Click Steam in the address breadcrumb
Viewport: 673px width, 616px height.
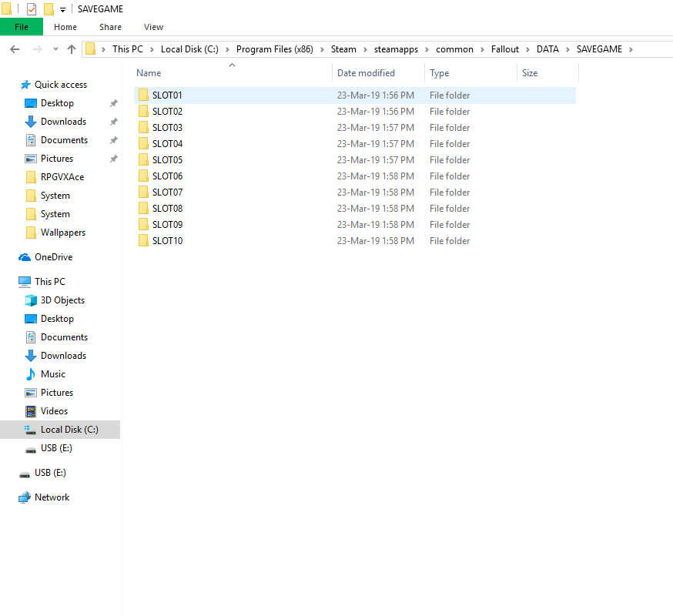(343, 49)
